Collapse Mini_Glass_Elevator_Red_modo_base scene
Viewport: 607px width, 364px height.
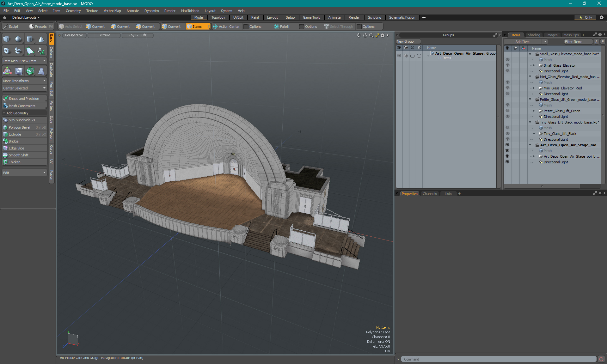pyautogui.click(x=530, y=77)
